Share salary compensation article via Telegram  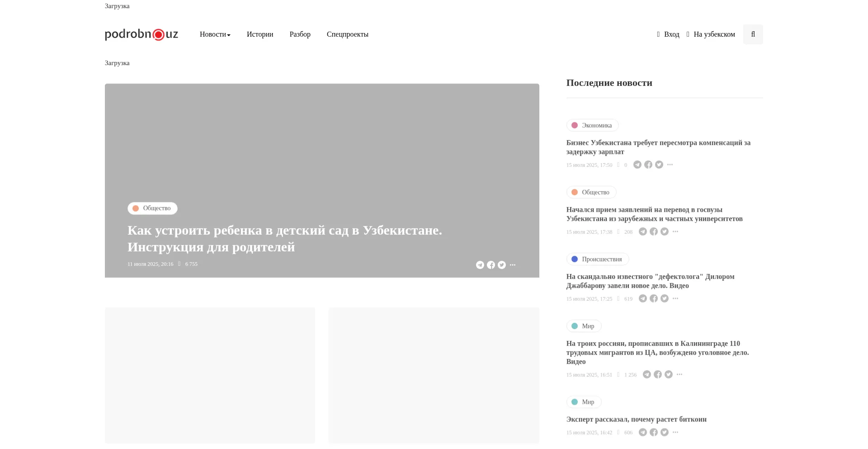point(637,165)
